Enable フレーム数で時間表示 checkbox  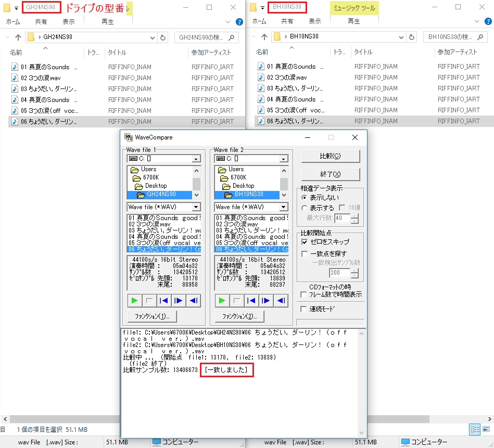(303, 295)
